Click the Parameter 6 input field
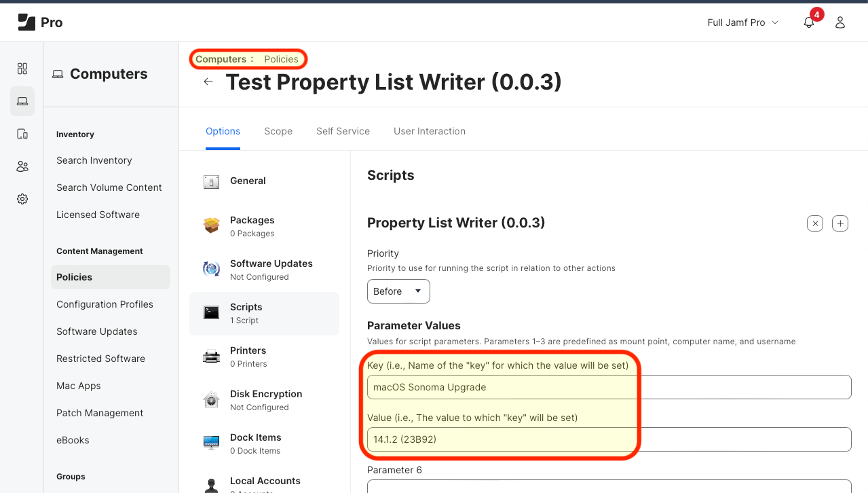868x493 pixels. (609, 486)
